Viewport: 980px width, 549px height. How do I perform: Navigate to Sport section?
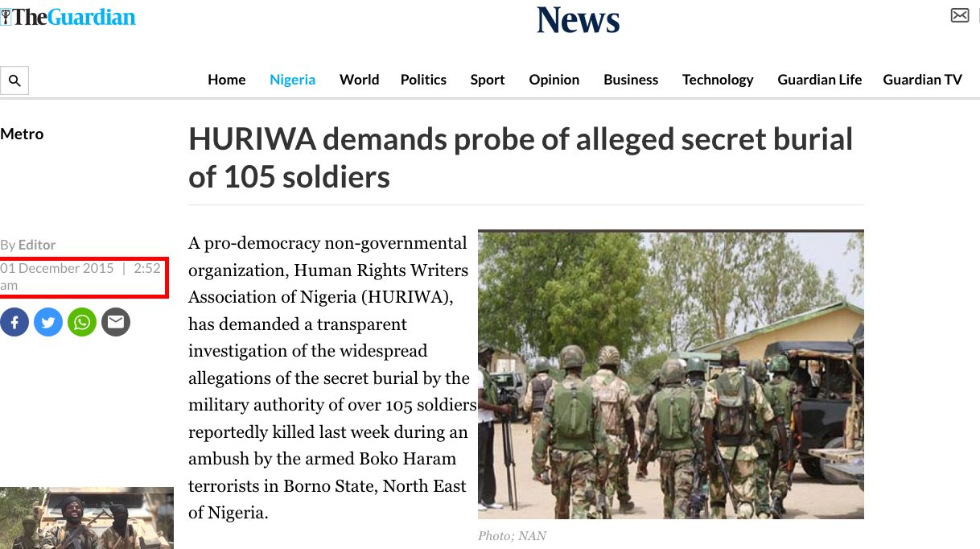[x=488, y=80]
